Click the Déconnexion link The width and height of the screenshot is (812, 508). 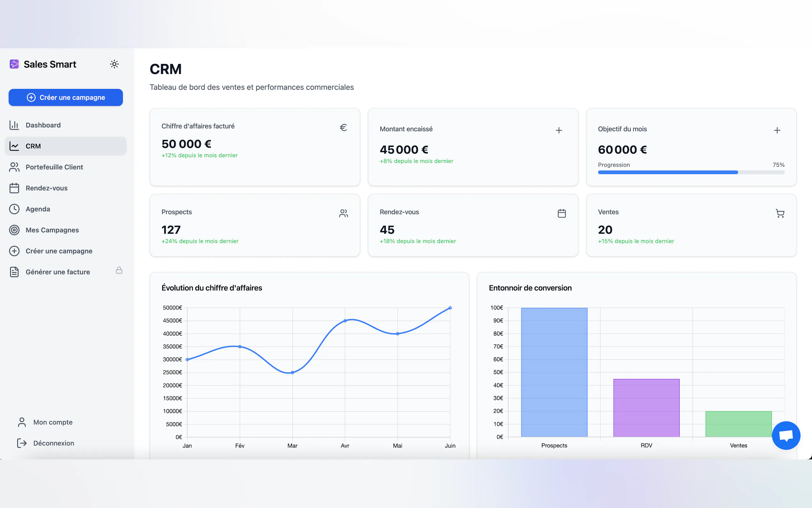pyautogui.click(x=53, y=443)
